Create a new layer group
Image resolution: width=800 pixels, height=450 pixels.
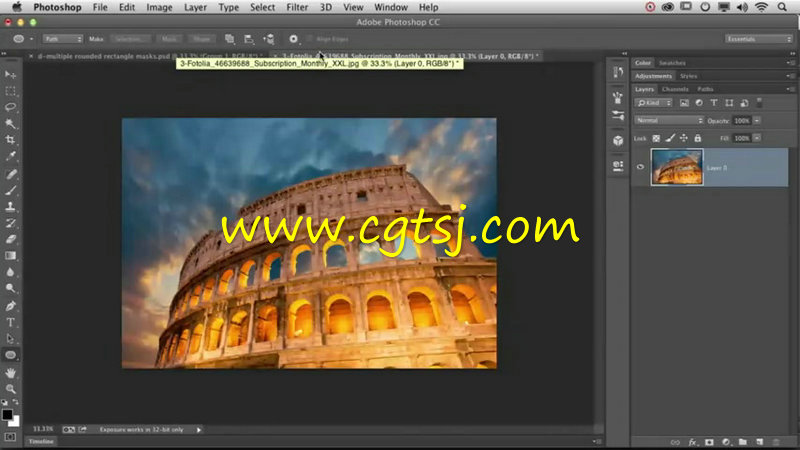[x=743, y=442]
